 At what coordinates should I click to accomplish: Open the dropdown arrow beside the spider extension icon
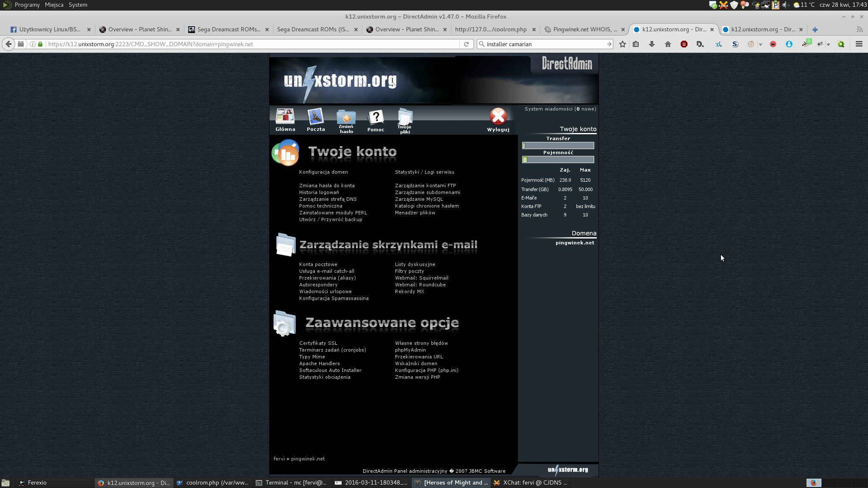click(x=828, y=44)
